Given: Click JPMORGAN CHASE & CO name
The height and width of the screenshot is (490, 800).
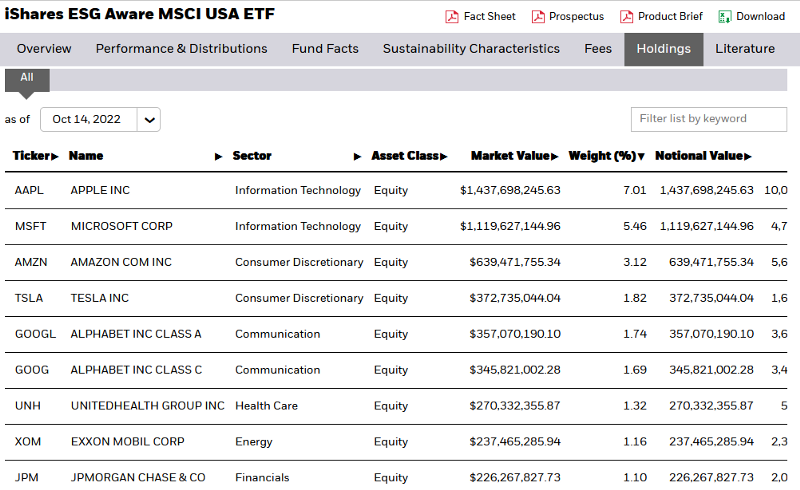Looking at the screenshot, I should (138, 478).
